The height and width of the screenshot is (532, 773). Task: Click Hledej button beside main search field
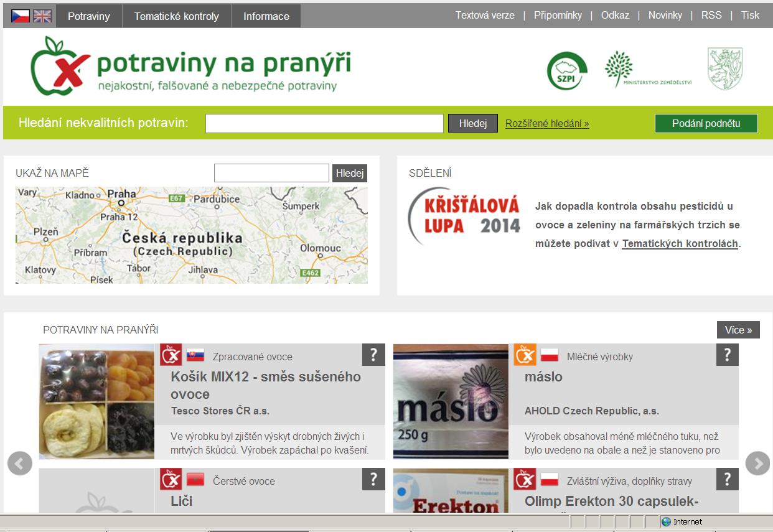473,123
